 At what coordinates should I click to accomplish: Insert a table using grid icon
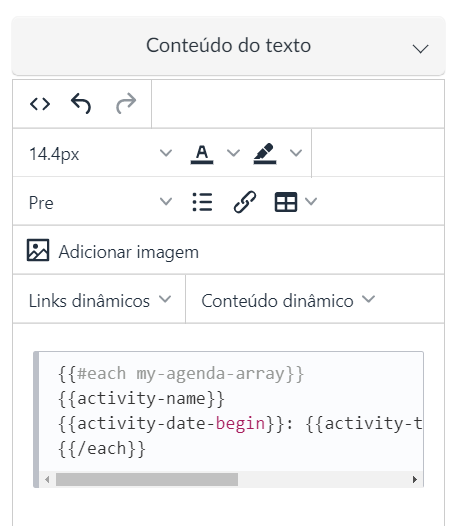coord(286,202)
